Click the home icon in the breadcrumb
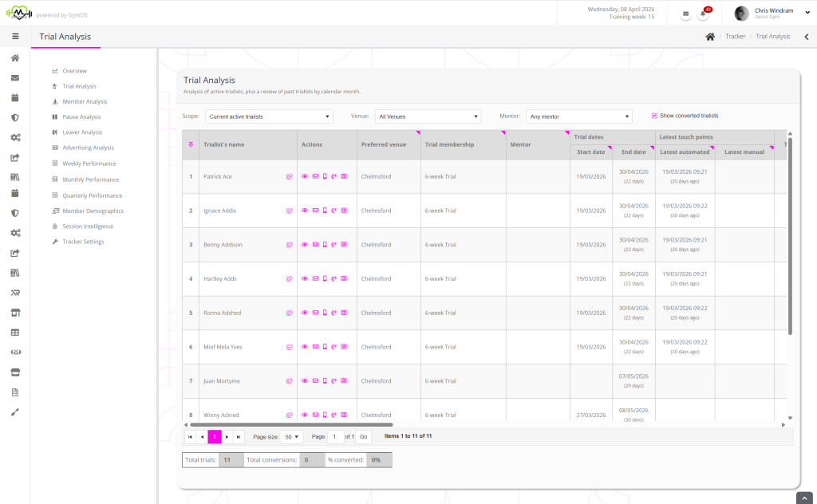Viewport: 817px width, 504px height. (x=710, y=37)
